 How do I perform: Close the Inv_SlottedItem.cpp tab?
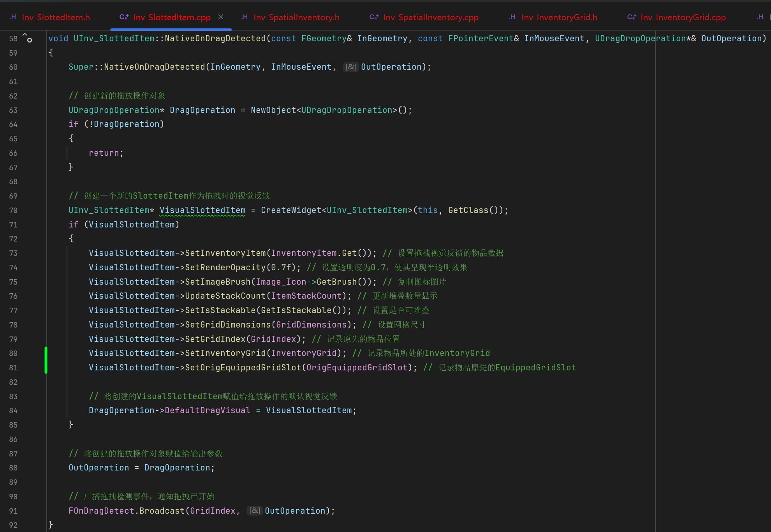click(221, 17)
